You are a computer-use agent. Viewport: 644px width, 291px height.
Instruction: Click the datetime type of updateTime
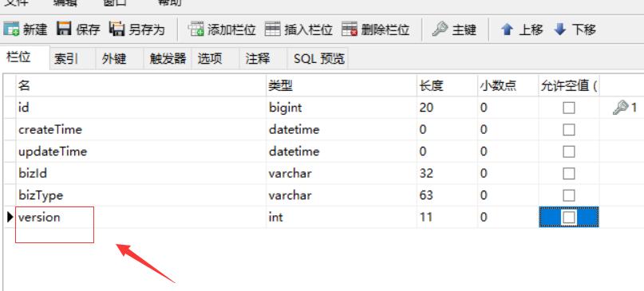tap(342, 151)
